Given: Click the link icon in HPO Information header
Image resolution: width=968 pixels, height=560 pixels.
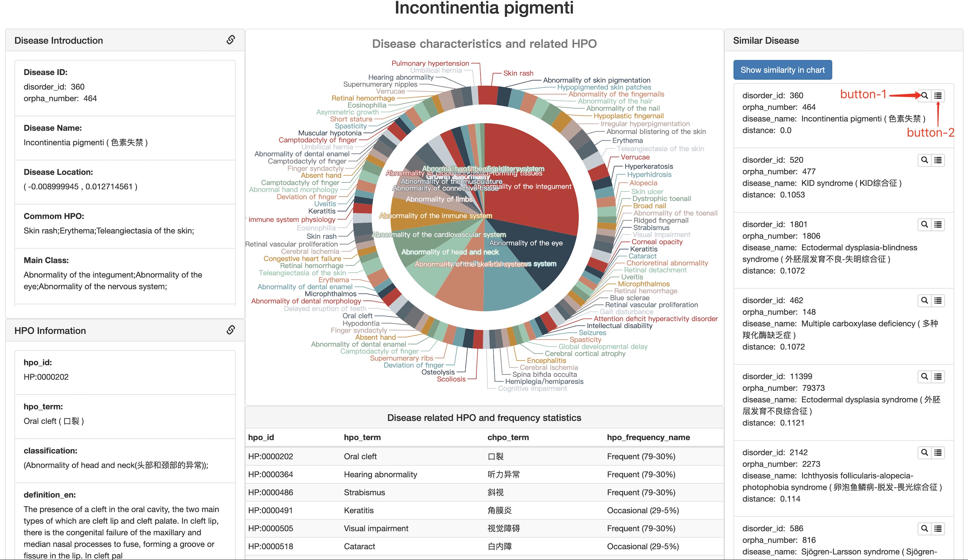Looking at the screenshot, I should (x=230, y=330).
